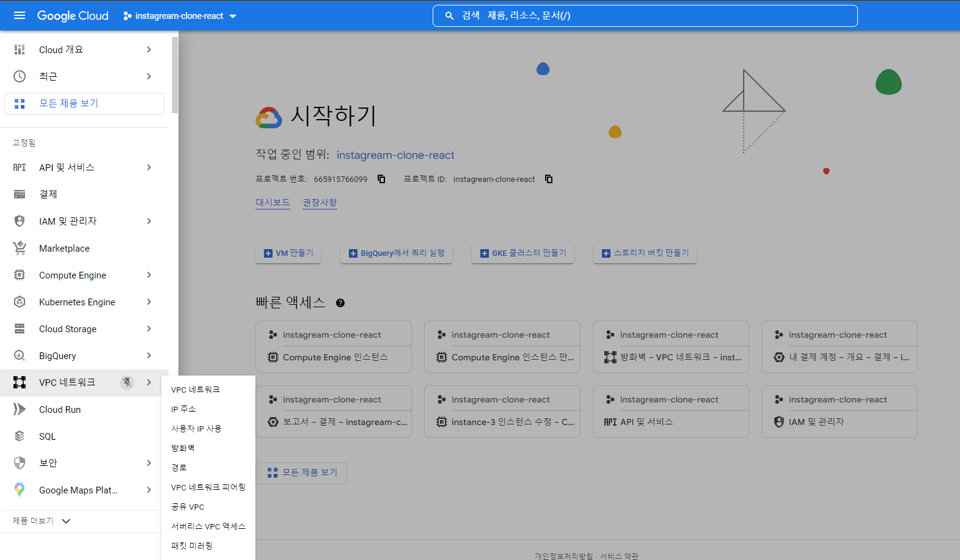The image size is (960, 560).
Task: Focus the top search input field
Action: tap(645, 16)
